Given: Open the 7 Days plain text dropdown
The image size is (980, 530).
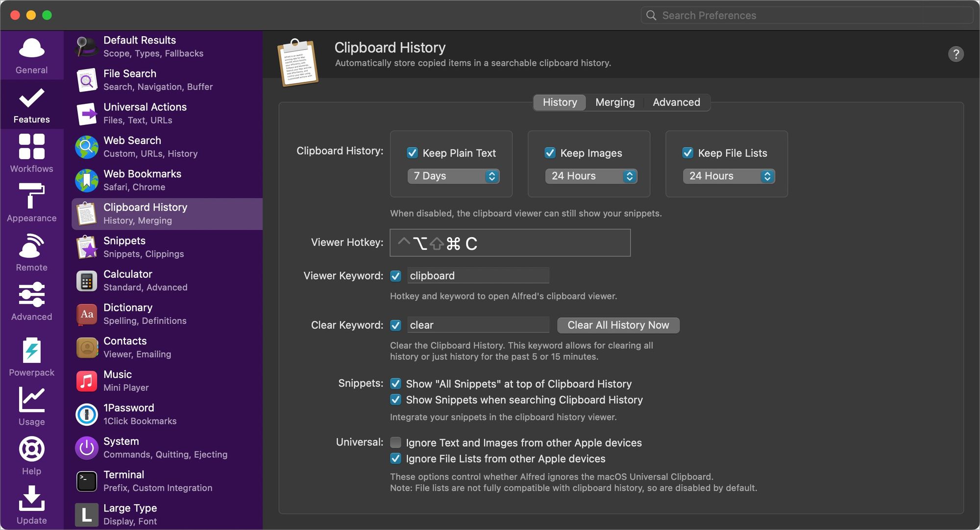Looking at the screenshot, I should (x=453, y=176).
